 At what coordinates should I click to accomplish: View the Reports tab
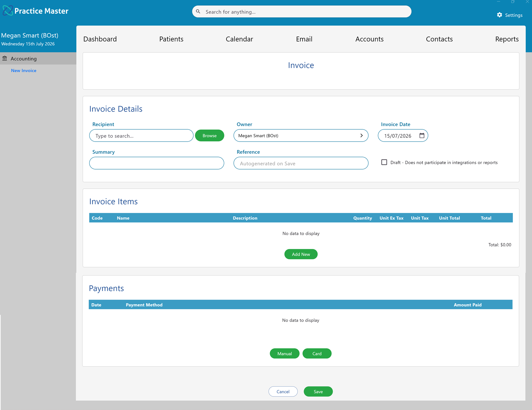(x=507, y=39)
